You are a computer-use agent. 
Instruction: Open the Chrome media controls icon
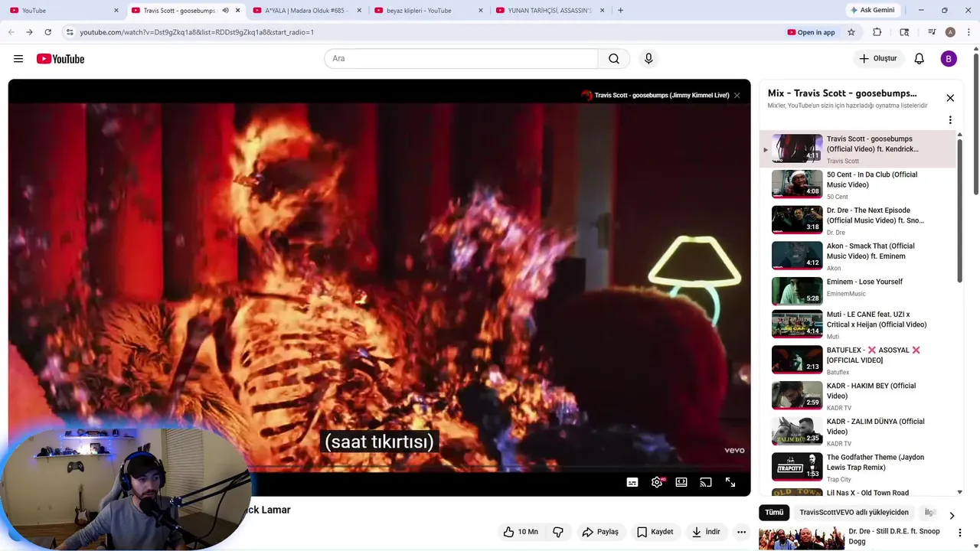[x=932, y=32]
